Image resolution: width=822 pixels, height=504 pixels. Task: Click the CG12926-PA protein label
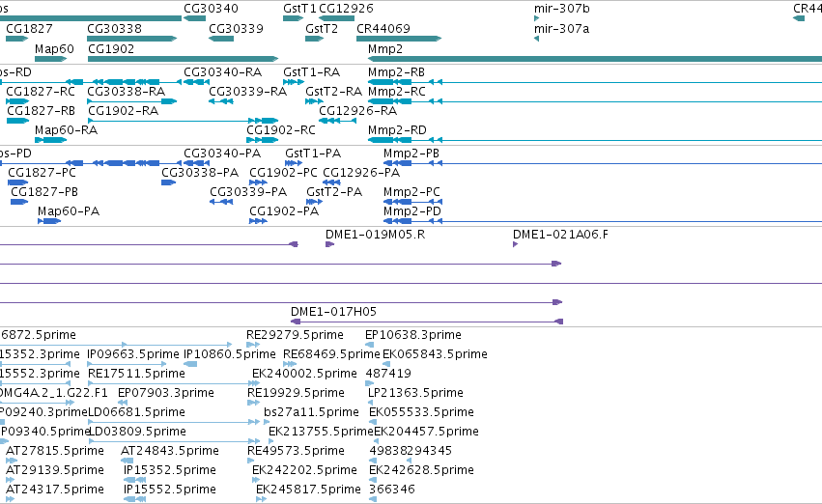361,173
